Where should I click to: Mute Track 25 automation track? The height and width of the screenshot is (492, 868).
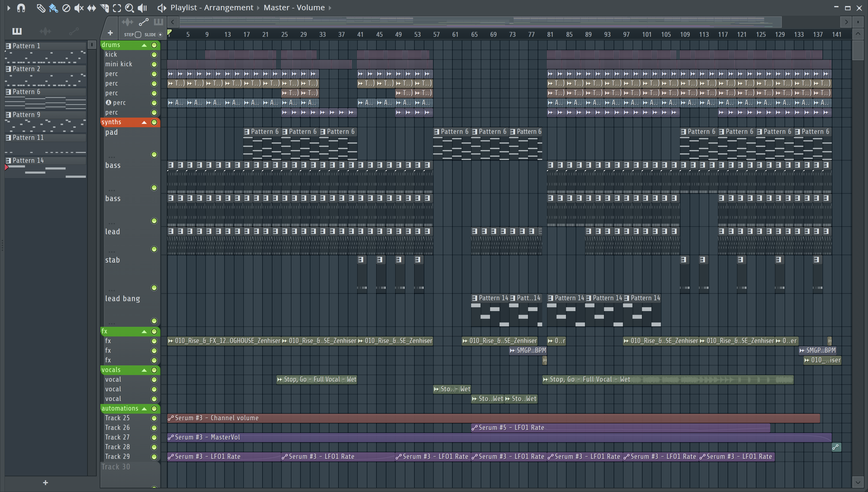click(x=154, y=418)
